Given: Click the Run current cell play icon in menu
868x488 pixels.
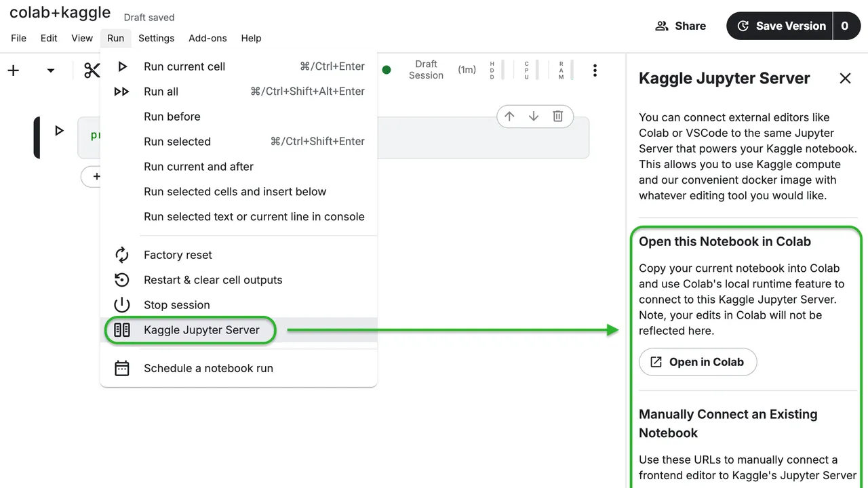Looking at the screenshot, I should tap(122, 66).
